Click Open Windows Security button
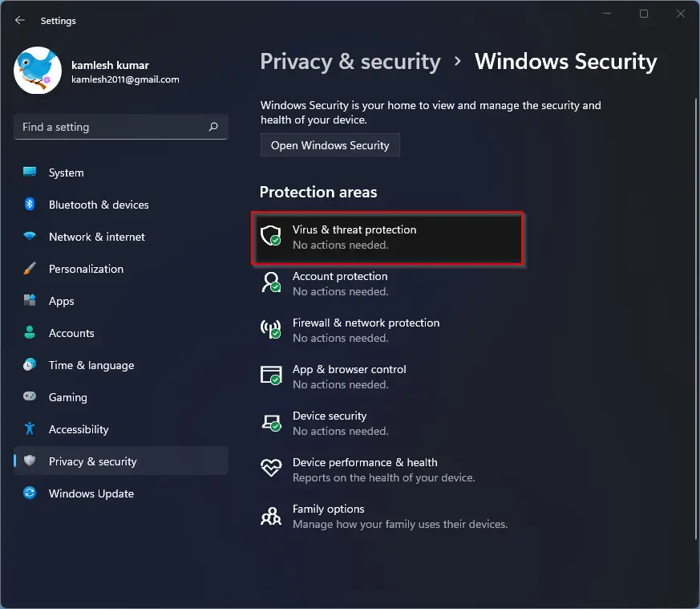 point(330,145)
